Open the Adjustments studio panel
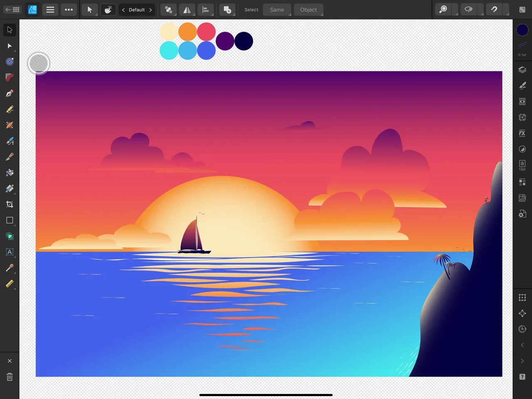Image resolution: width=532 pixels, height=399 pixels. click(522, 149)
